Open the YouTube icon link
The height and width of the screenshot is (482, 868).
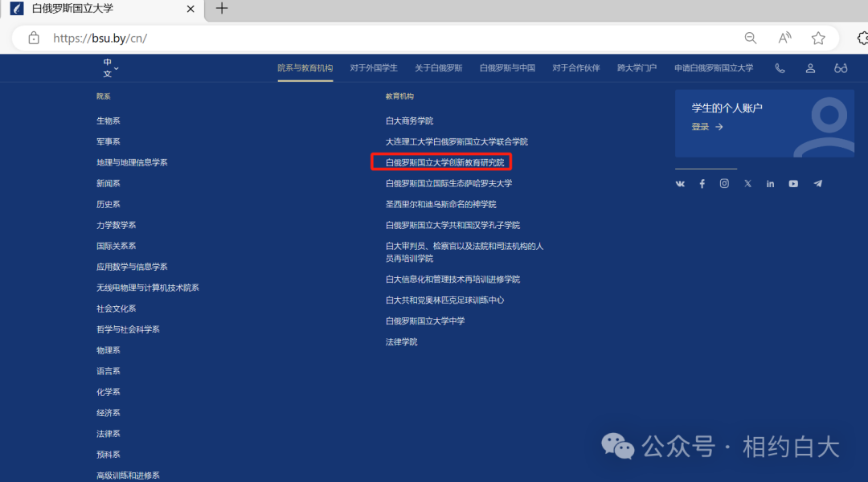coord(793,184)
